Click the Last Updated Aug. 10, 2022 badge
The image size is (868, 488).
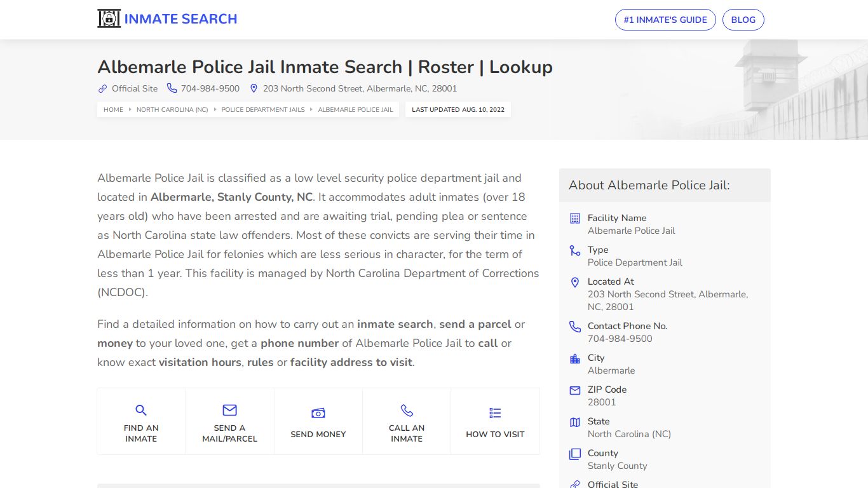[458, 109]
